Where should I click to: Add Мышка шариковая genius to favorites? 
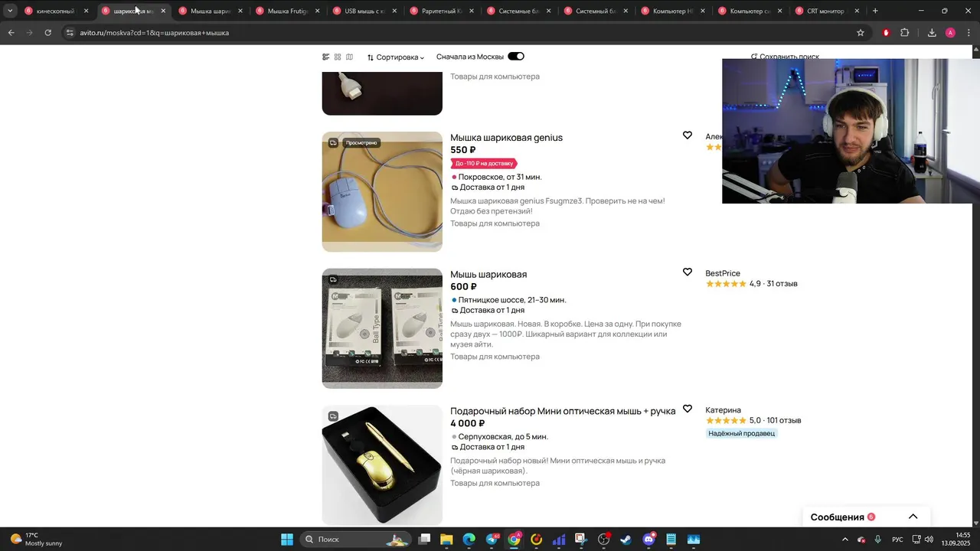(x=688, y=135)
